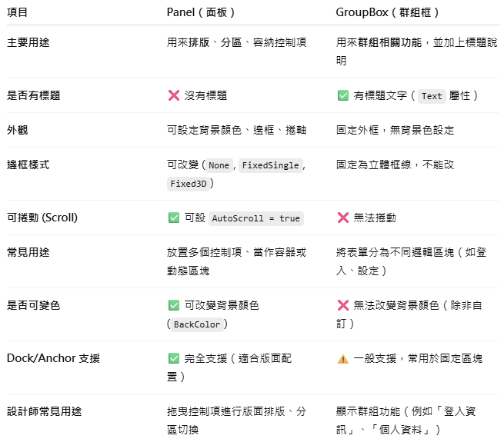Screen dimensions: 504x442
Task: Click the Text code label
Action: 432,96
